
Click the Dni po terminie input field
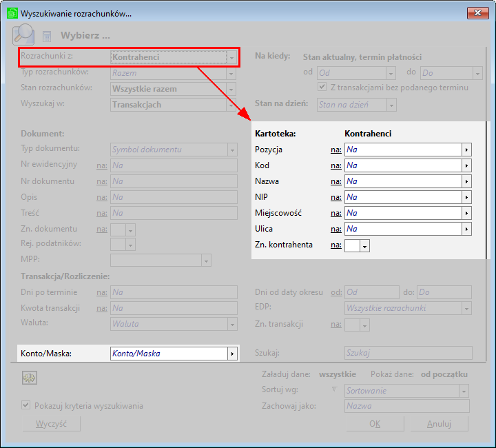[x=174, y=292]
